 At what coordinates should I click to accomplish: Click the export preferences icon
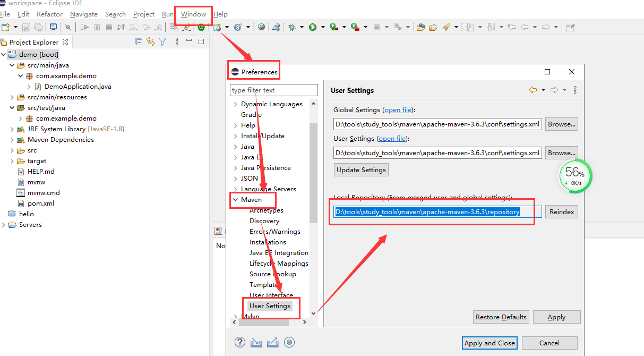[x=273, y=343]
